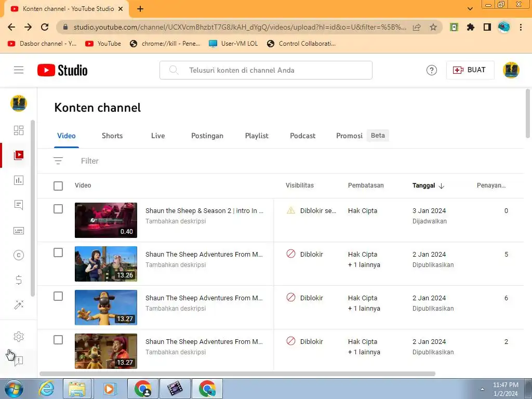Open a new browser tab
The image size is (532, 399).
coord(140,9)
